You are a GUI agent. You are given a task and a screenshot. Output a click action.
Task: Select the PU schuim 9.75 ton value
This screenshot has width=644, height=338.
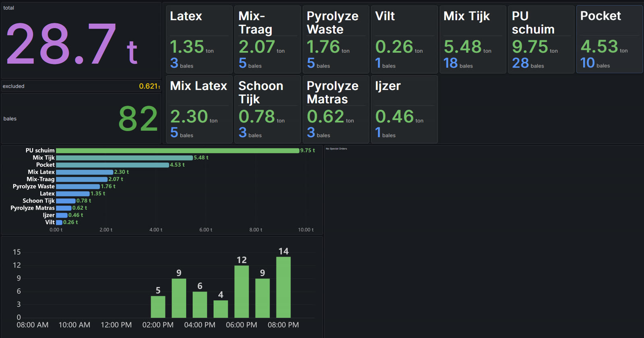pos(535,47)
